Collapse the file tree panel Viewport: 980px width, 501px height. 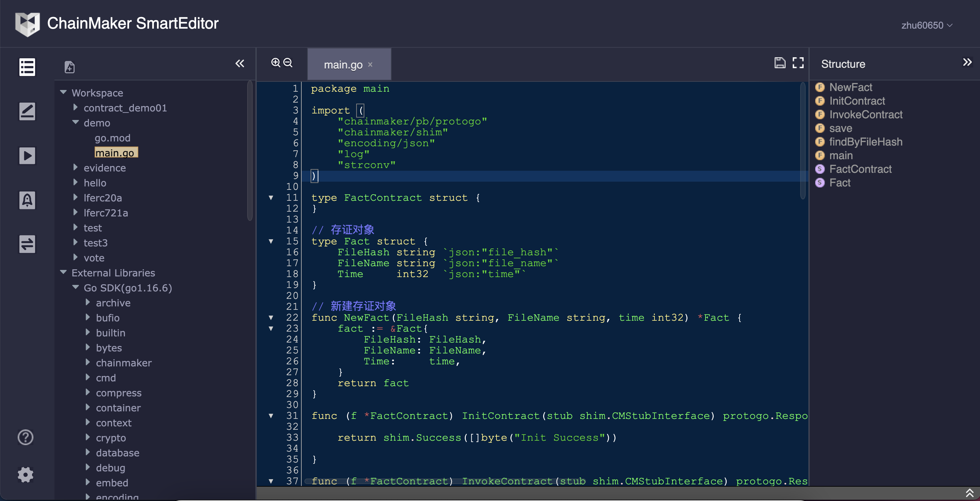tap(240, 64)
